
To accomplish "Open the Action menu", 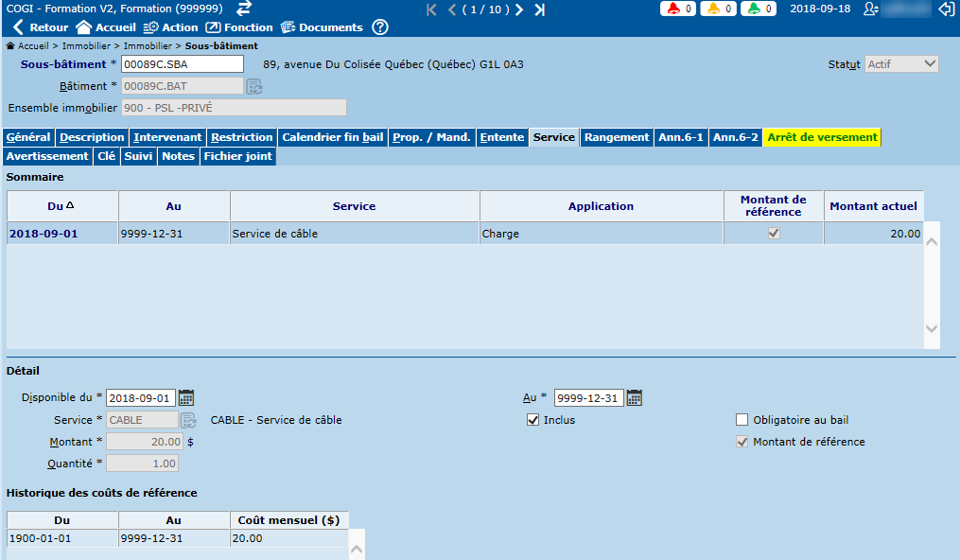I will click(170, 27).
